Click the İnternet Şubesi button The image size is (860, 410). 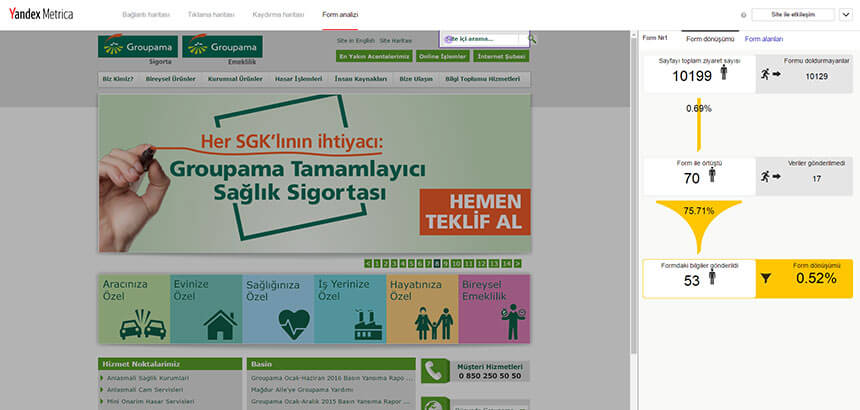pos(502,56)
